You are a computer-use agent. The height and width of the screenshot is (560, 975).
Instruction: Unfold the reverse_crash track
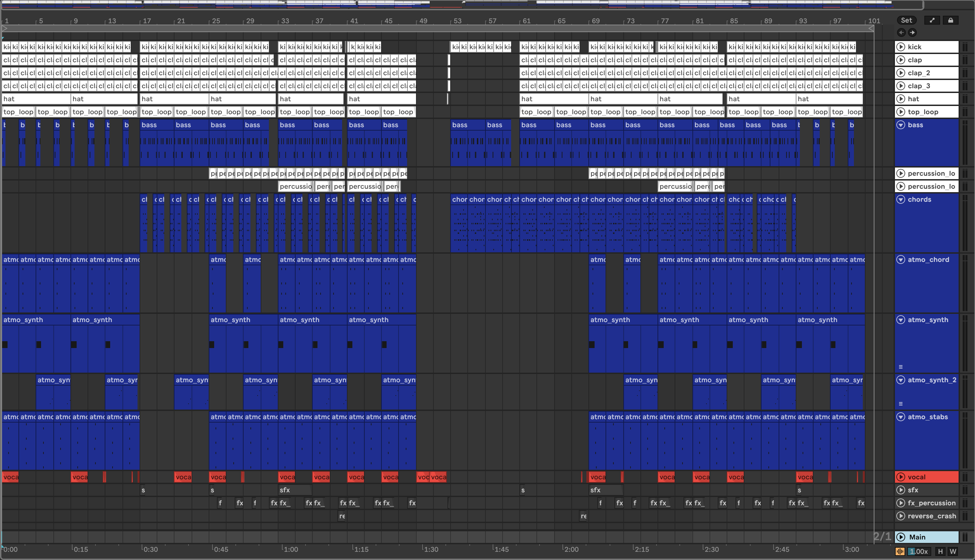(x=901, y=516)
